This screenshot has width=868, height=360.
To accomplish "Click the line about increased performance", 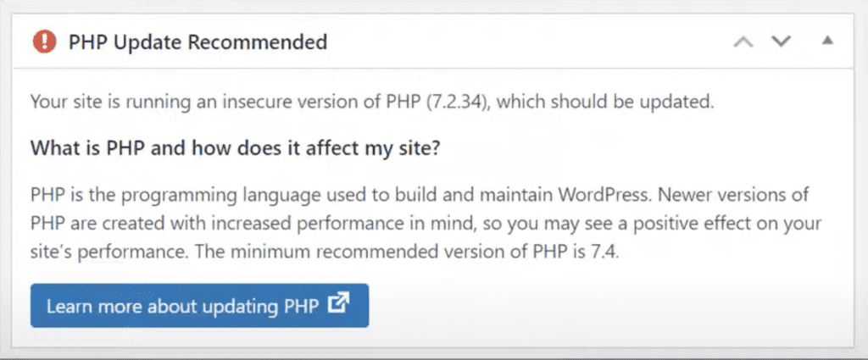I will [426, 224].
